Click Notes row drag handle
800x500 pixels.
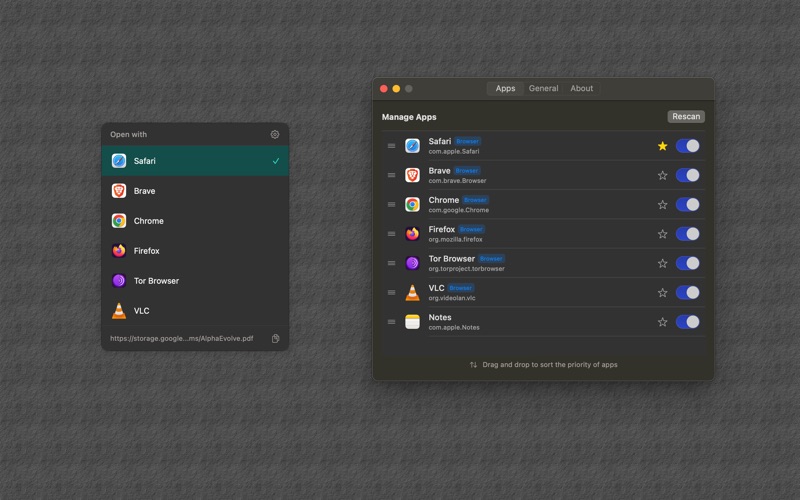coord(391,322)
